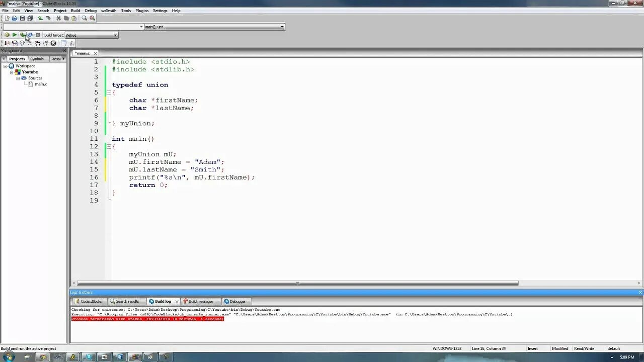
Task: Switch to the Build messages tab
Action: coord(201,301)
